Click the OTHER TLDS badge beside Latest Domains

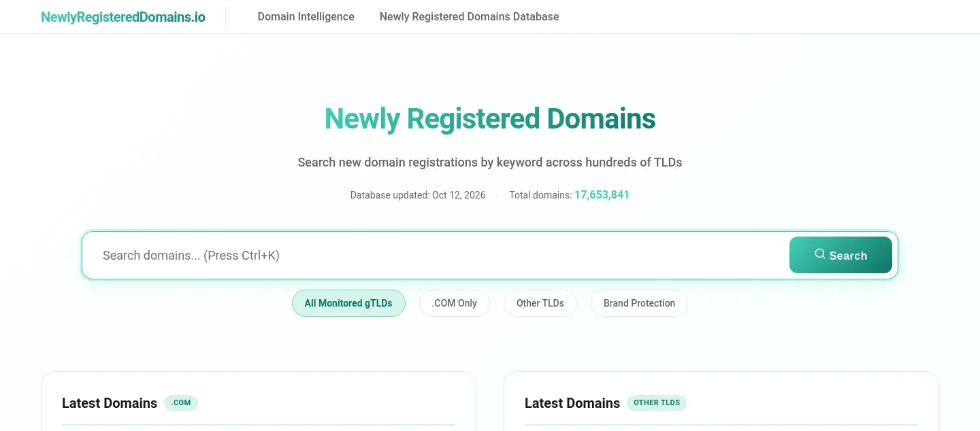coord(657,403)
